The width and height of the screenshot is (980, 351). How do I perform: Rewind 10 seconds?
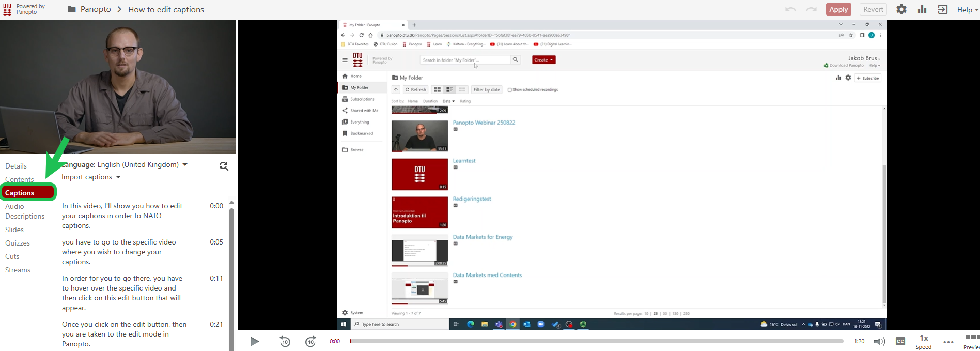pyautogui.click(x=285, y=341)
